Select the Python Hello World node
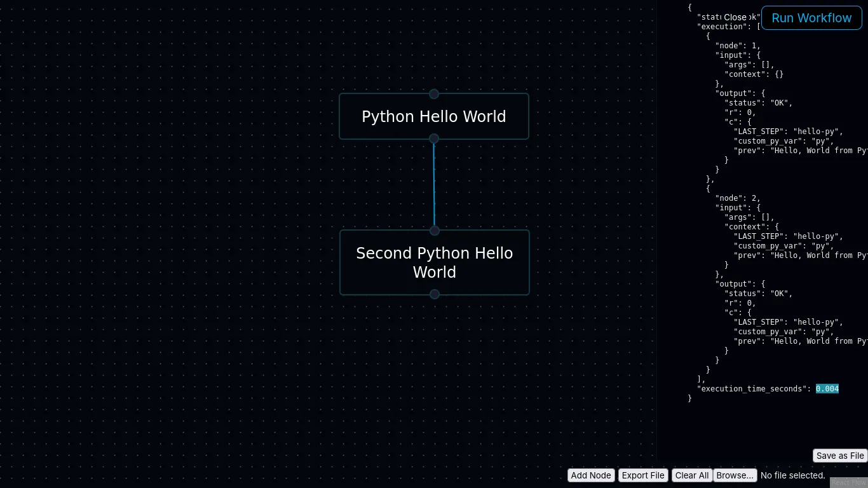868x488 pixels. click(x=434, y=116)
